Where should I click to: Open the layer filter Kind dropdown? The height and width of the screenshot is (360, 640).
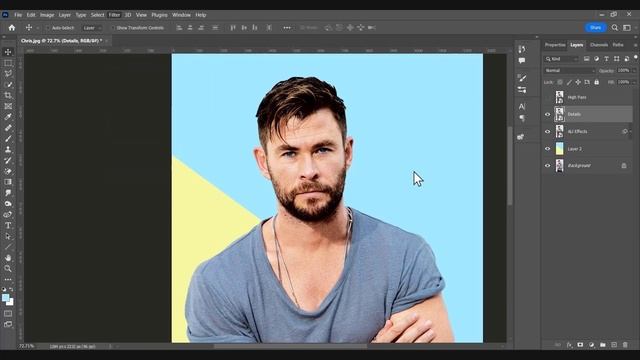562,59
